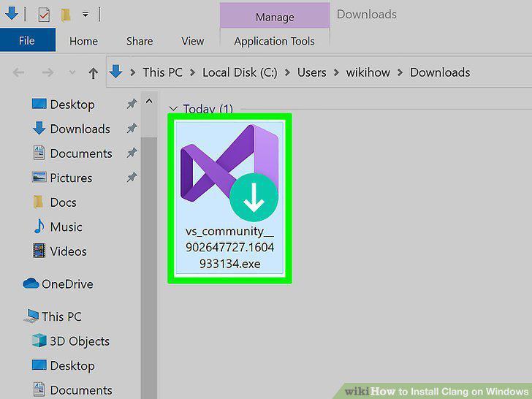Go forward using the Forward arrow

[47, 72]
